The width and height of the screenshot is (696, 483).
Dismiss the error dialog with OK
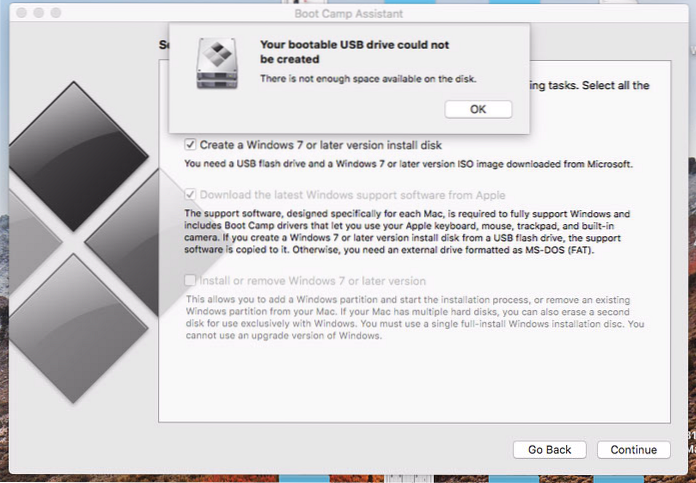(x=478, y=109)
